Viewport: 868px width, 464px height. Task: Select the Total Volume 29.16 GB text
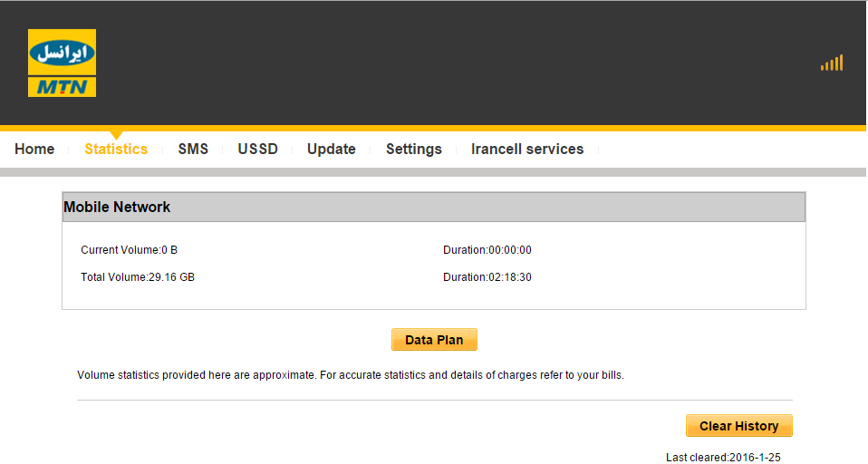138,277
